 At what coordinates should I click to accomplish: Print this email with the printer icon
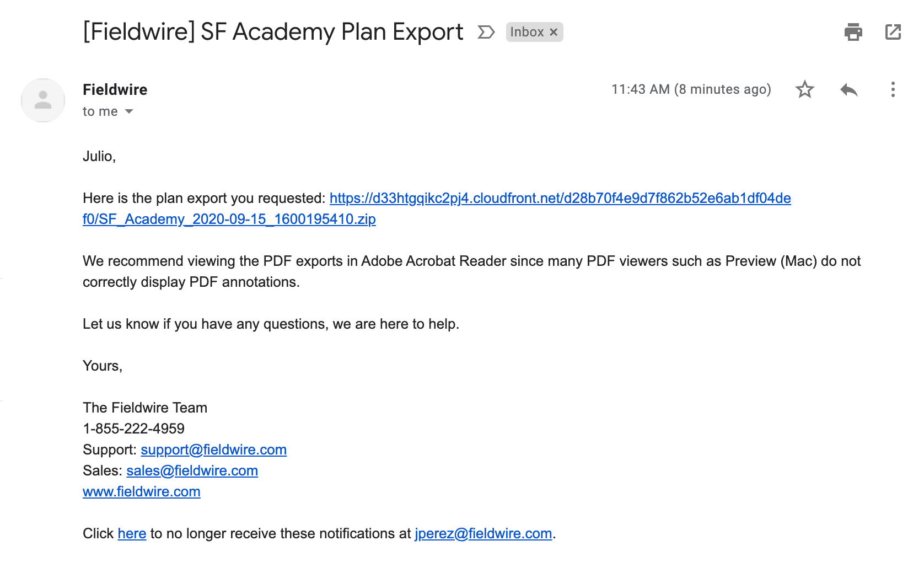853,32
